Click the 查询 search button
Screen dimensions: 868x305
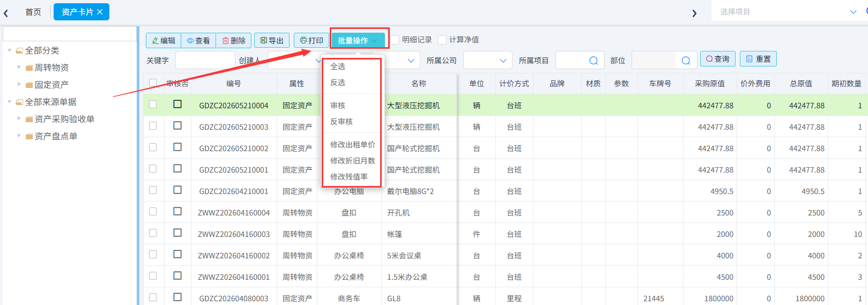tap(718, 59)
